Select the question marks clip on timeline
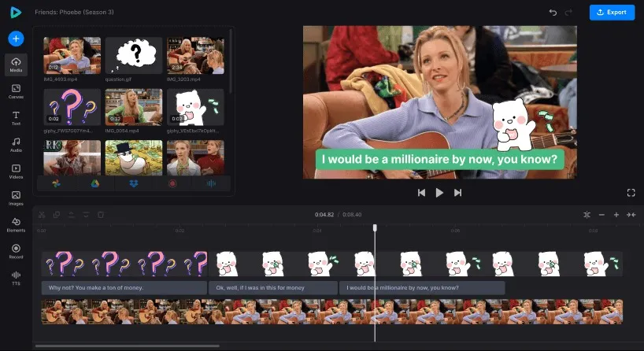Viewport: 644px width, 351px height. [124, 264]
